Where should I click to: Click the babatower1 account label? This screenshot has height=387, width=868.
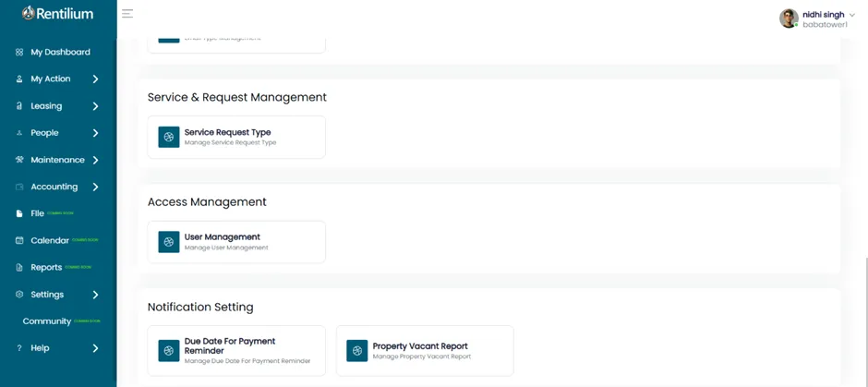coord(825,25)
